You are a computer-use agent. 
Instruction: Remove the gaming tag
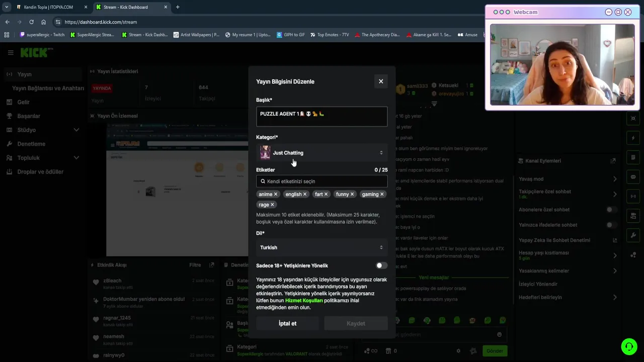(x=382, y=194)
